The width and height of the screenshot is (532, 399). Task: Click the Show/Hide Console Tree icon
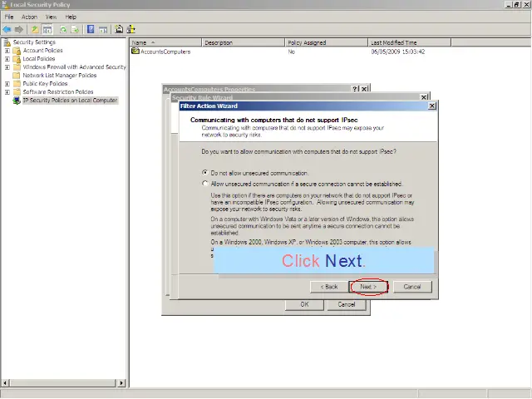coord(48,29)
